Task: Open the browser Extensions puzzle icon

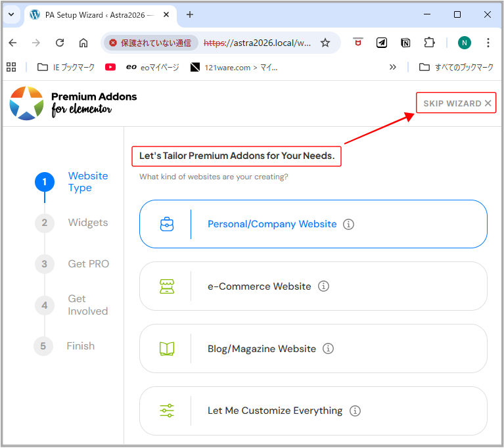Action: 429,43
